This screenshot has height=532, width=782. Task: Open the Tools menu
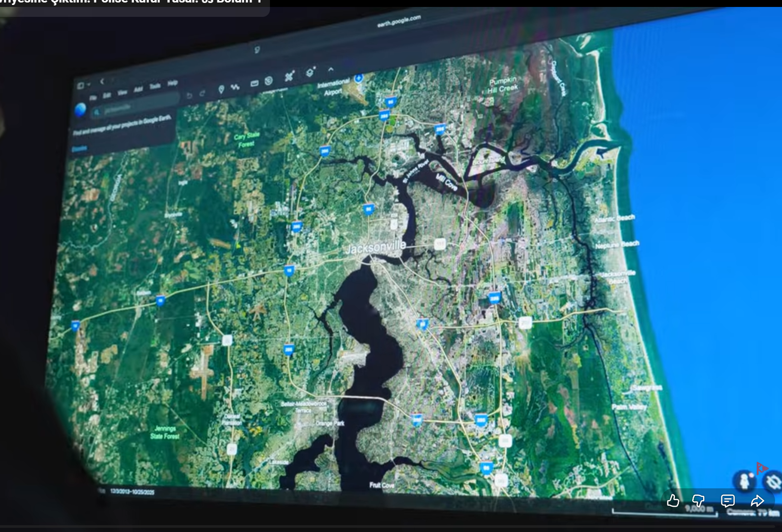(155, 86)
